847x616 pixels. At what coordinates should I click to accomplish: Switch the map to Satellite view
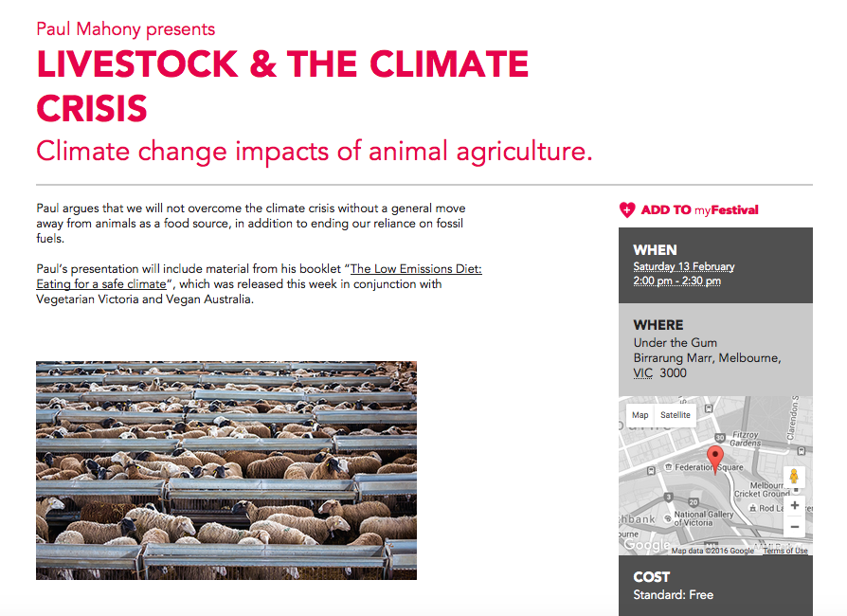pyautogui.click(x=676, y=415)
